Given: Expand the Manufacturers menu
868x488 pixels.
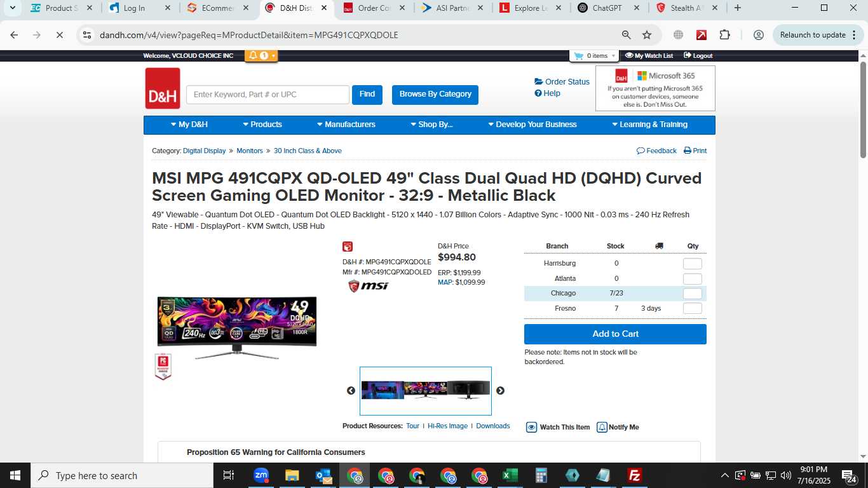Looking at the screenshot, I should click(346, 125).
